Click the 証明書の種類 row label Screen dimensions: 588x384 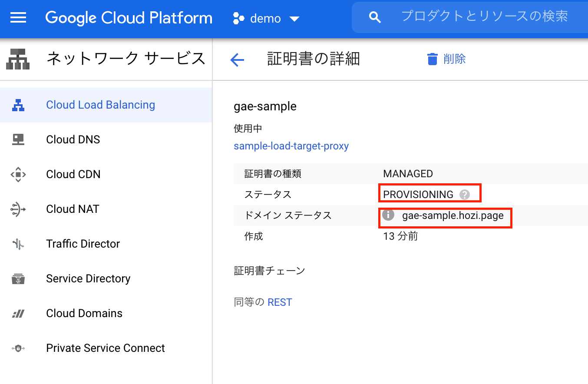273,174
